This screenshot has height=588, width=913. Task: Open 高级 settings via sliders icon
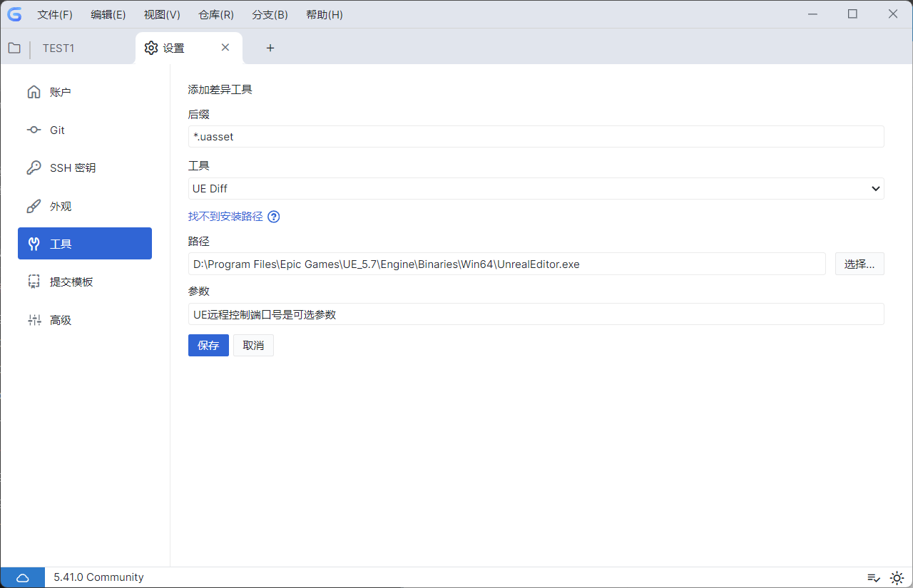[34, 319]
